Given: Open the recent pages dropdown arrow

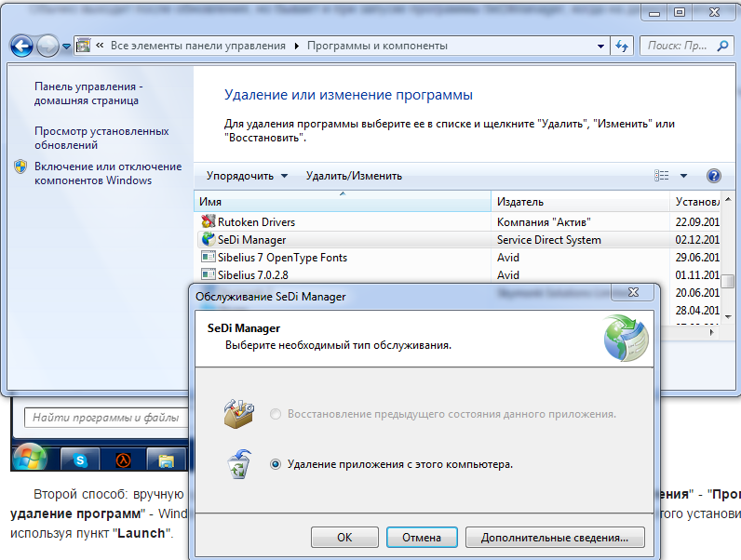Looking at the screenshot, I should pos(66,47).
